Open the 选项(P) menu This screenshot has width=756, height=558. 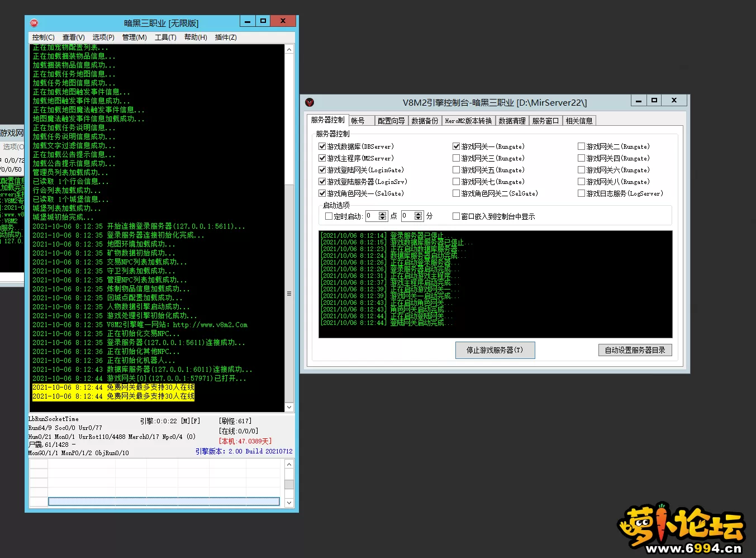point(103,37)
